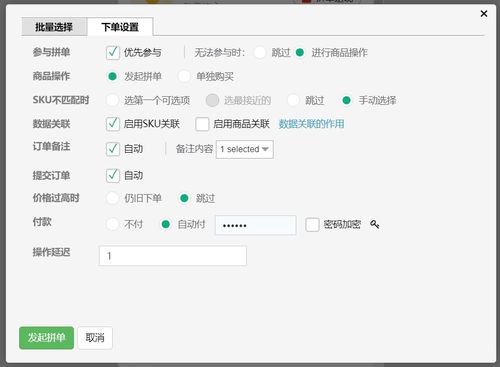
Task: Click the 取消 button
Action: pyautogui.click(x=95, y=338)
